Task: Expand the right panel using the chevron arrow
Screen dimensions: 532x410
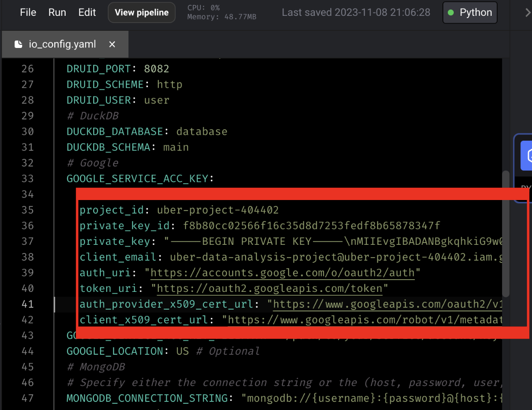Action: click(527, 13)
